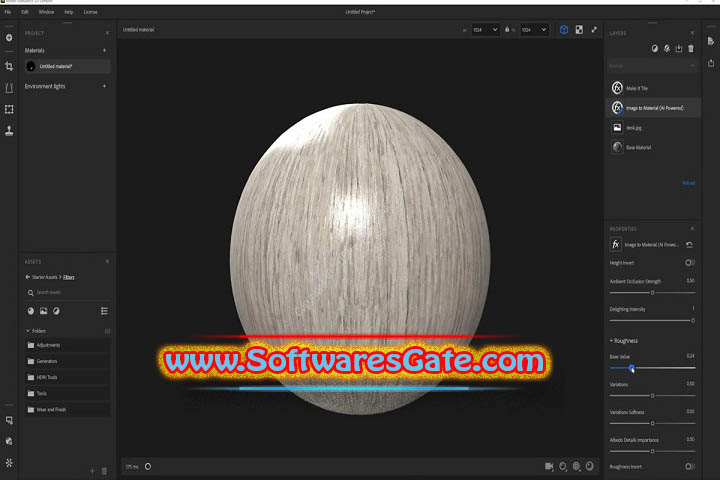Reset Image to Material properties
Viewport: 720px width, 480px height.
pyautogui.click(x=689, y=245)
